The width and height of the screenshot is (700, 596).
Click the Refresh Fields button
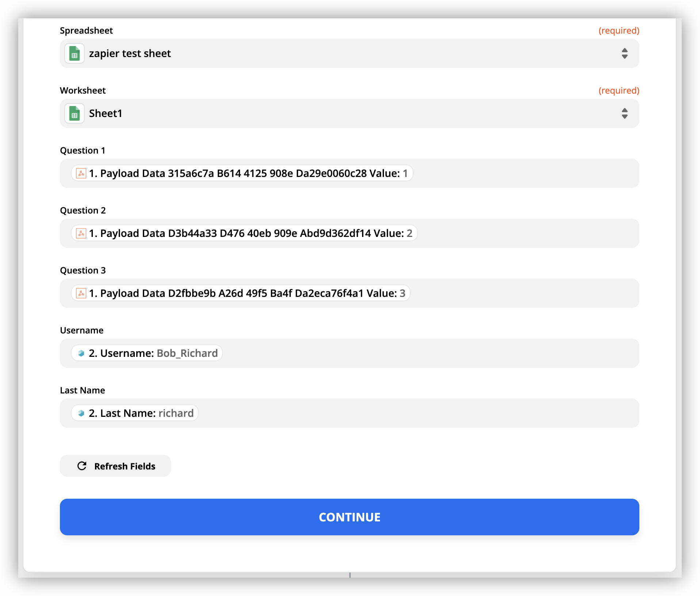coord(115,466)
